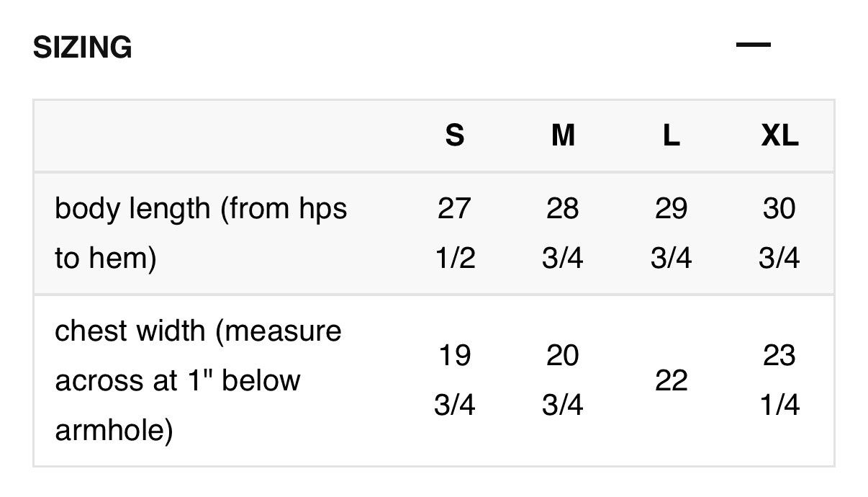Collapse the Sizing section with minus icon
Viewport: 868px width, 497px height.
pos(753,45)
